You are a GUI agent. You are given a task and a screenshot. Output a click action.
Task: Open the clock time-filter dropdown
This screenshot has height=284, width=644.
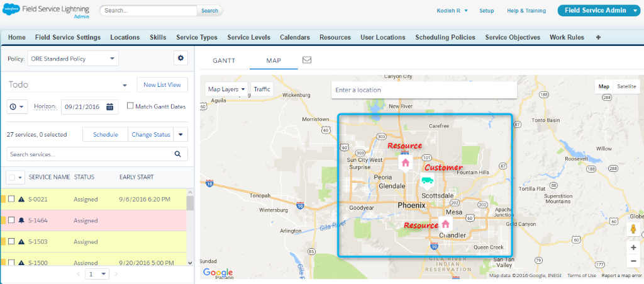17,106
